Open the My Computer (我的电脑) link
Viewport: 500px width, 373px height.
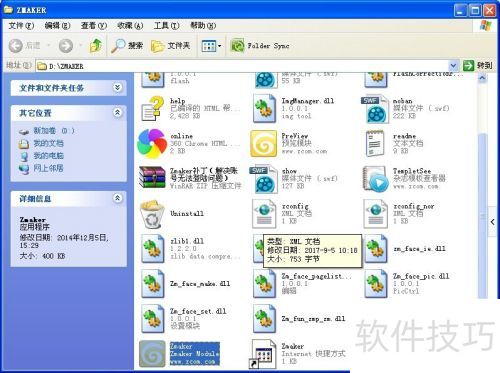41,156
